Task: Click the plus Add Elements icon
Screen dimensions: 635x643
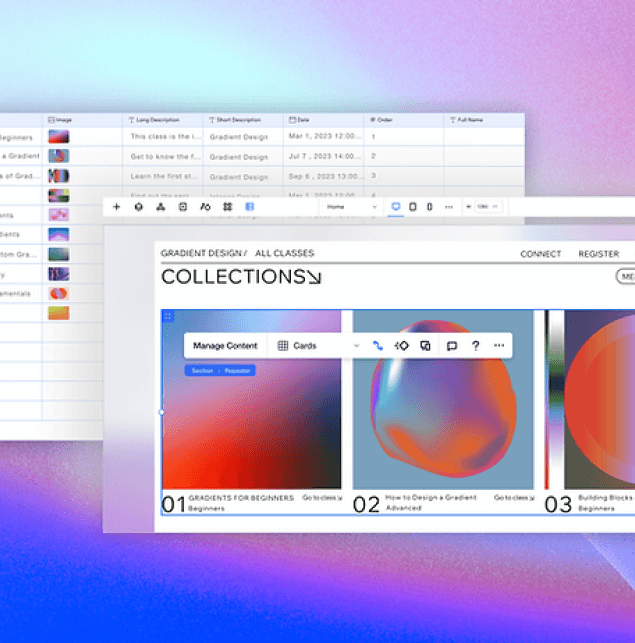Action: pos(117,207)
